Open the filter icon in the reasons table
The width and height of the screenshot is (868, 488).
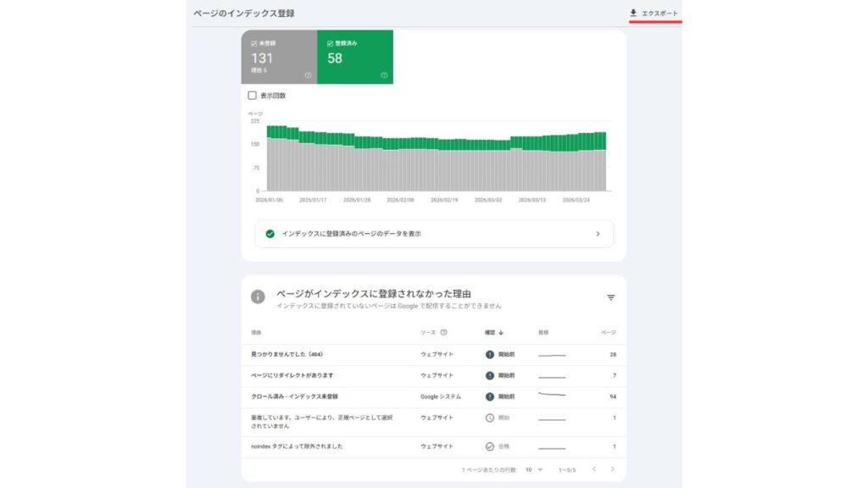pyautogui.click(x=610, y=297)
